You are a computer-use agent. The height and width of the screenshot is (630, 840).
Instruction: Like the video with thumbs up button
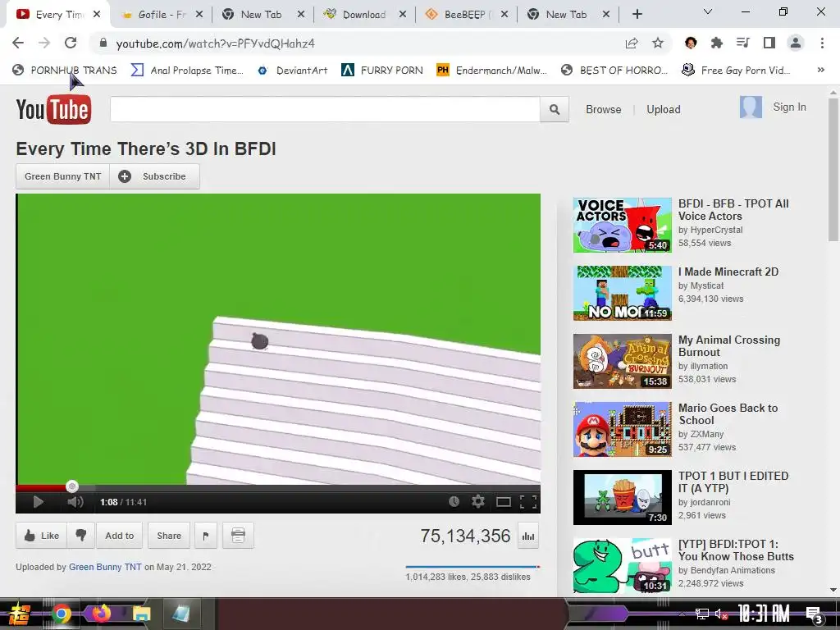[x=42, y=535]
